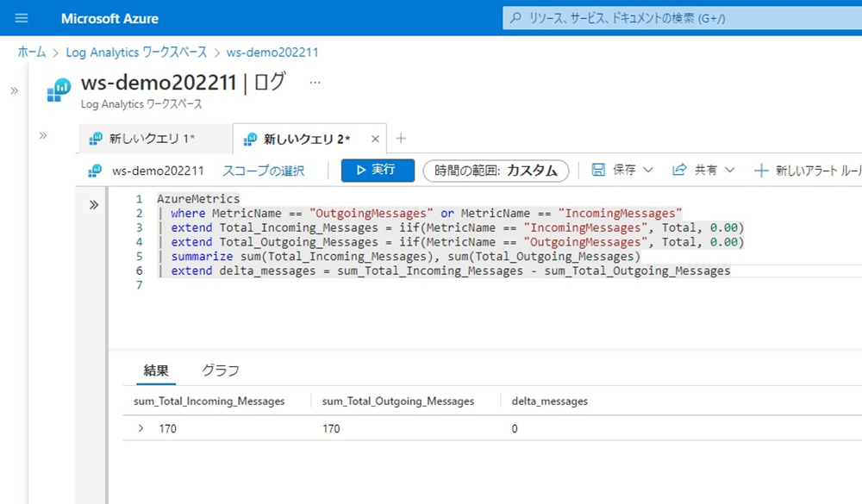Screen dimensions: 862x504
Task: Click the 共有 share icon
Action: [679, 170]
